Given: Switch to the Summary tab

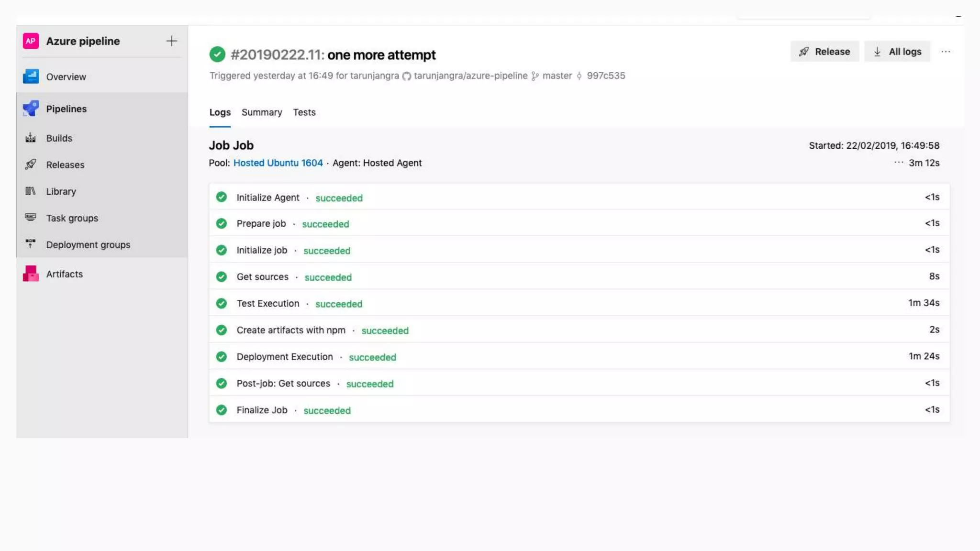Looking at the screenshot, I should point(262,112).
